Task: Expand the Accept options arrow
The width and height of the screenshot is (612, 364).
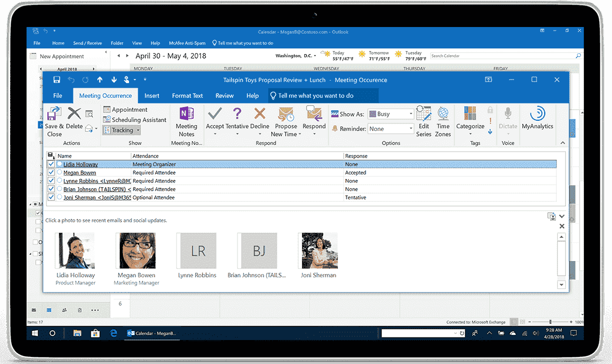Action: pos(215,134)
